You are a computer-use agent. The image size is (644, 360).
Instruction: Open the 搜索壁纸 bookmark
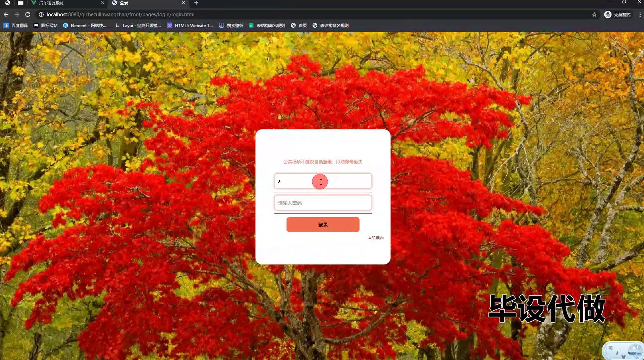[x=231, y=26]
